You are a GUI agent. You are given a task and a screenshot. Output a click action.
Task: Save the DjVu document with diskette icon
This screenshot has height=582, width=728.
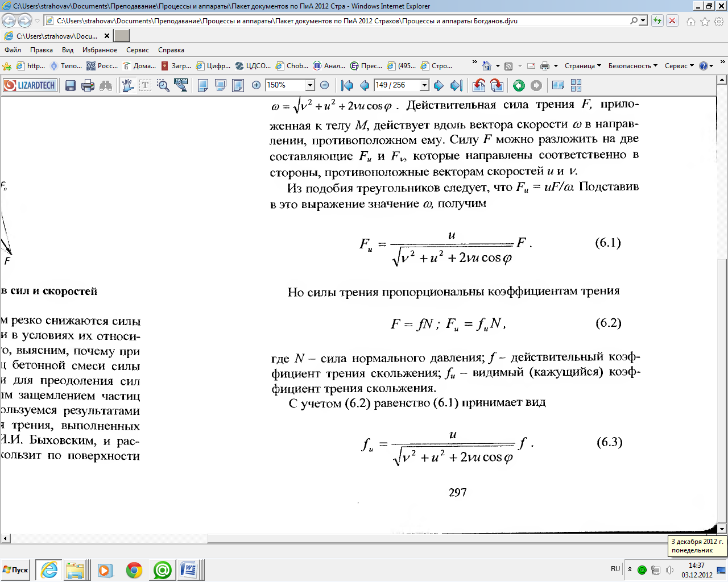point(71,85)
